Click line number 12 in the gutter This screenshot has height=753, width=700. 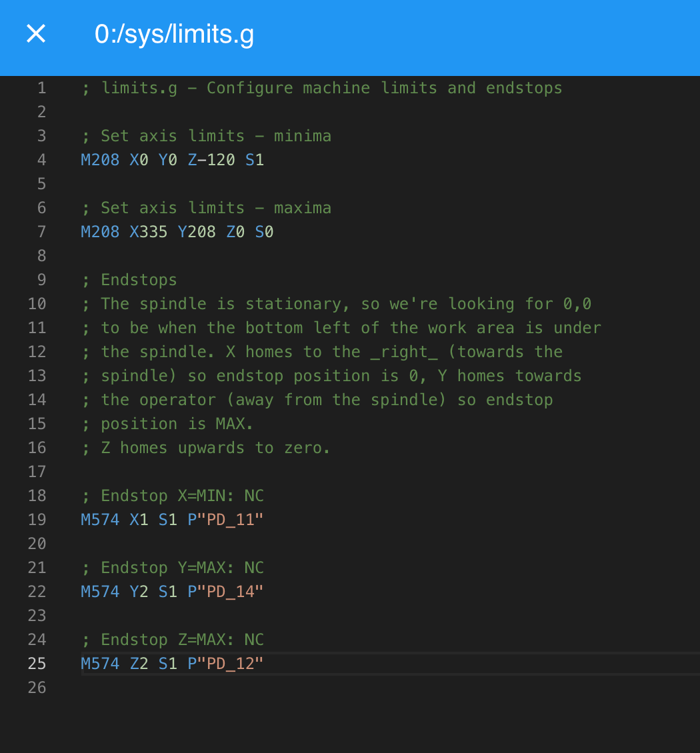(37, 352)
